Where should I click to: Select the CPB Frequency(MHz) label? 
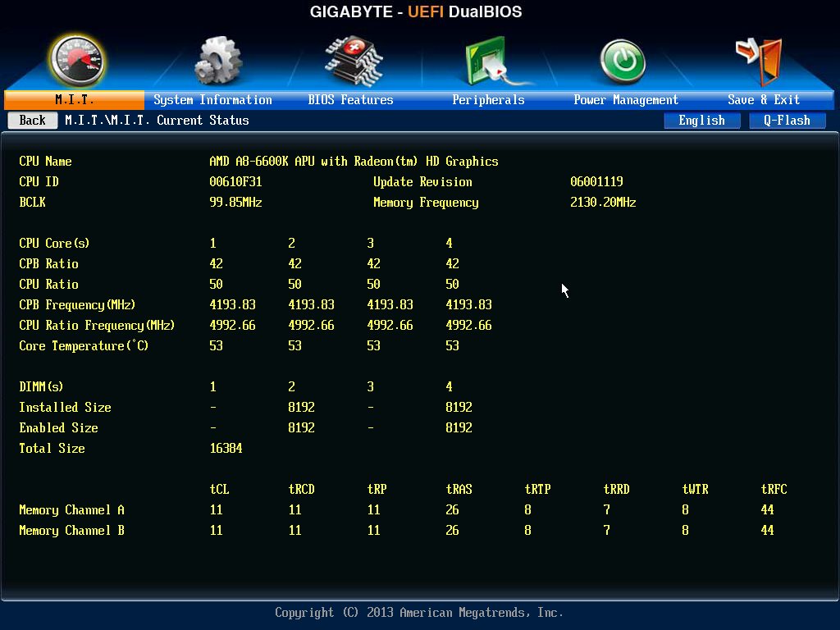tap(77, 305)
